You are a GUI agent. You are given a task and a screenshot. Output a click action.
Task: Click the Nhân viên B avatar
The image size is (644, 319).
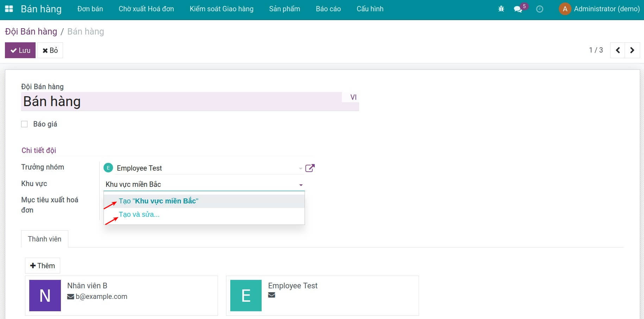tap(45, 295)
